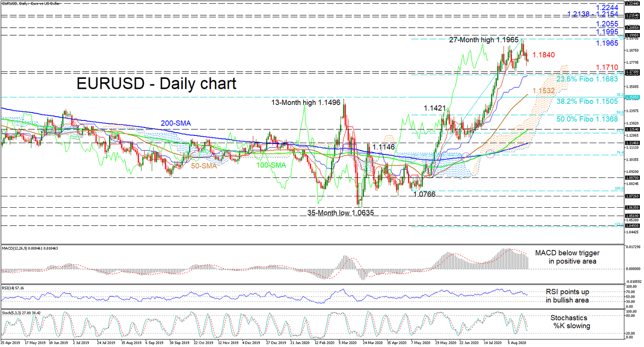Image resolution: width=644 pixels, height=347 pixels.
Task: Click the 200-SMA line label
Action: (177, 123)
